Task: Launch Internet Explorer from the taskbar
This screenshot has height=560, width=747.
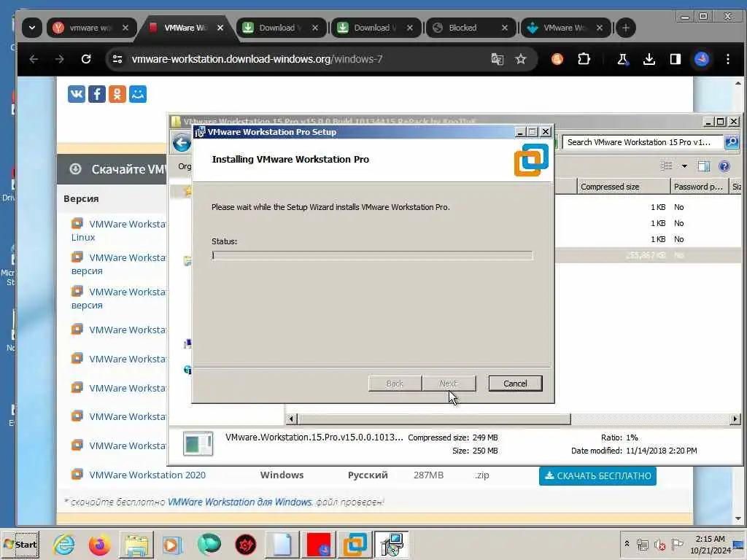Action: click(64, 544)
